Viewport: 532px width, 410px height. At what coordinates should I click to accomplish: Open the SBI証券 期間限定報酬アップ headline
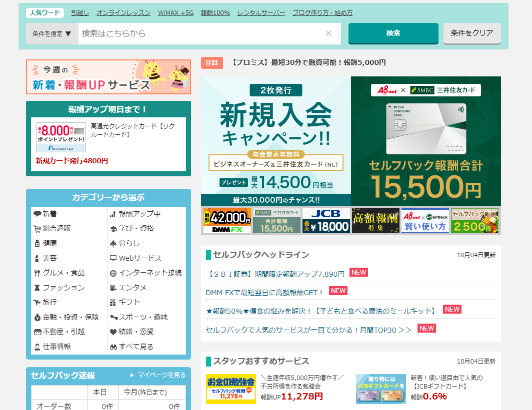point(275,274)
